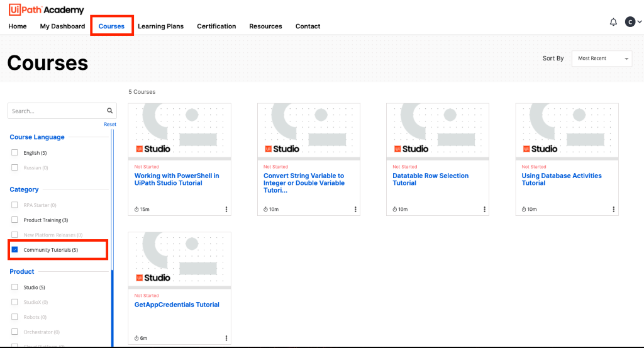644x348 pixels.
Task: Open Using Database Activities Tutorial
Action: point(562,179)
